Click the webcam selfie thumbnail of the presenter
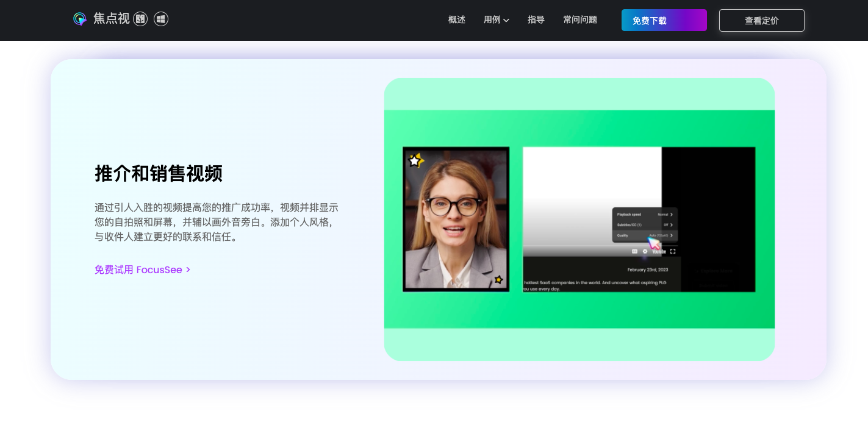868x422 pixels. [456, 220]
